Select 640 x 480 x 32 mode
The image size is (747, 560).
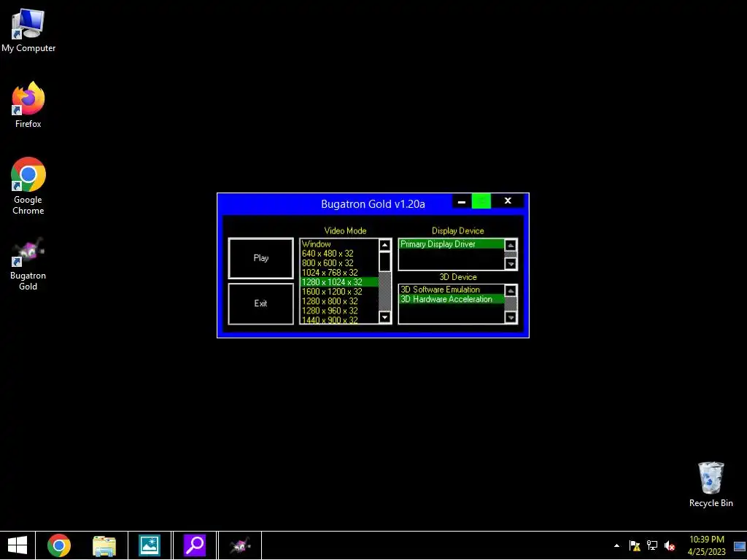[x=338, y=253]
